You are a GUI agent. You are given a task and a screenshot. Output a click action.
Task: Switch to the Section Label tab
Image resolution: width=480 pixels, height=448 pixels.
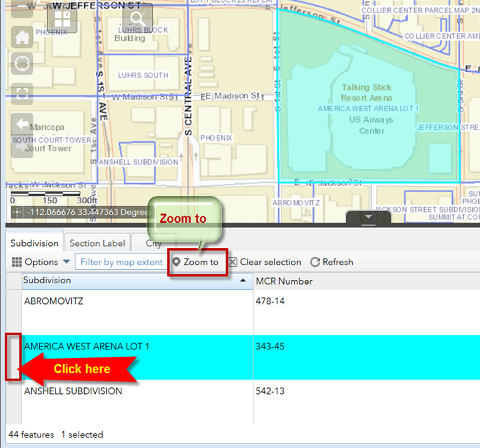click(x=97, y=243)
